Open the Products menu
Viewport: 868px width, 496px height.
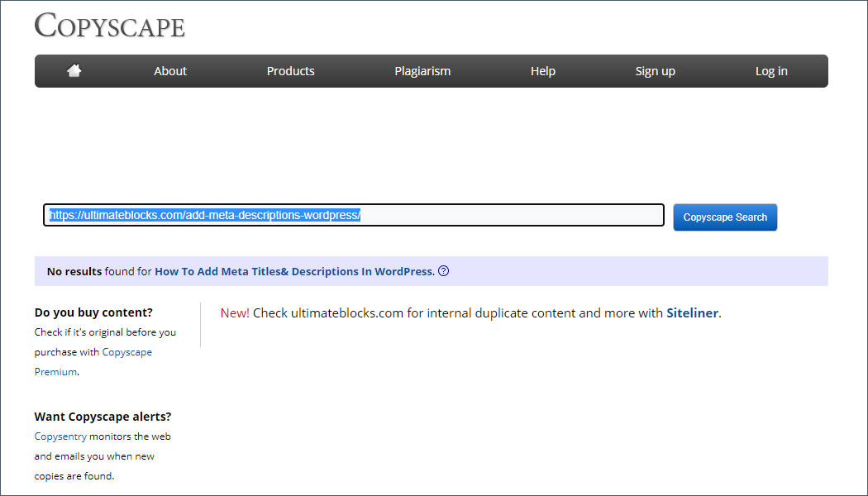(291, 71)
